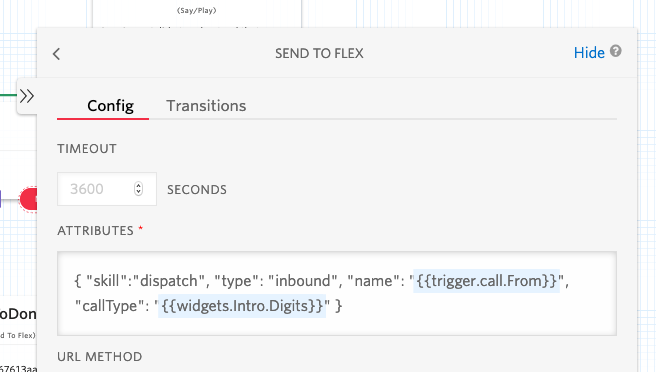Click the ATTRIBUTES required field label
The height and width of the screenshot is (372, 656).
tap(100, 231)
